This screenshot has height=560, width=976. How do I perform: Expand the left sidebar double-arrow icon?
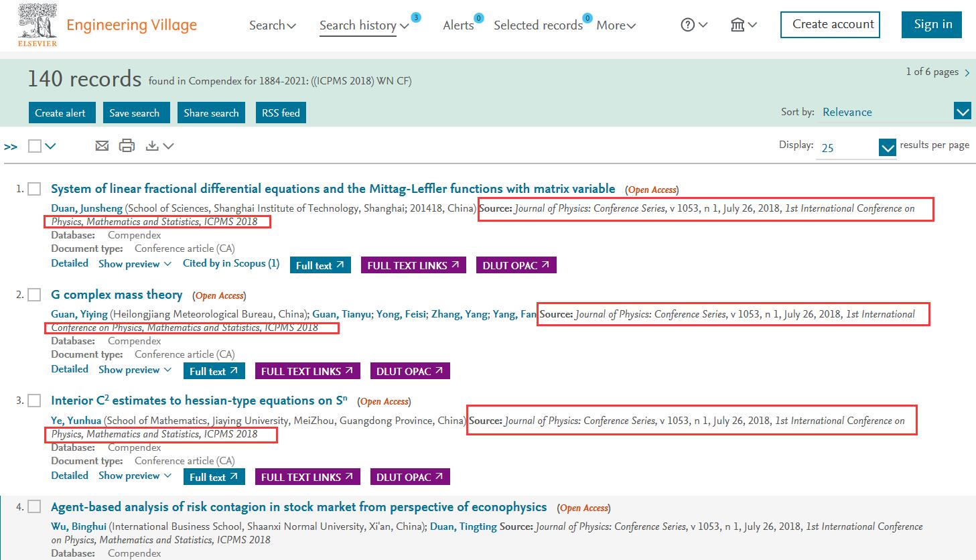[x=11, y=147]
